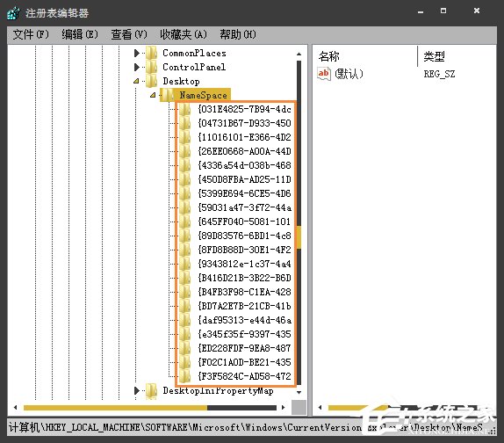Viewport: 504px width, 443px height.
Task: Click folder icon of {e345f35f-9397-435 key
Action: (184, 334)
